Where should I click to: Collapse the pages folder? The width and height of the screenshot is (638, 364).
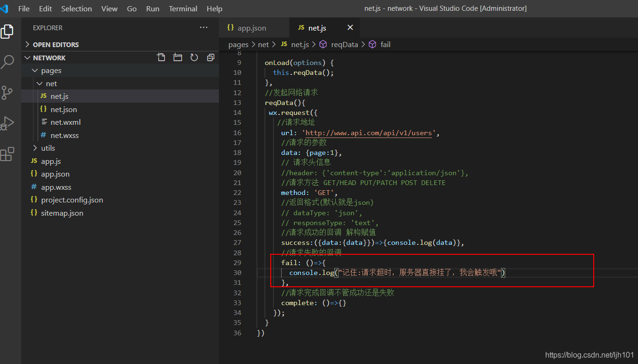[x=120, y=71]
